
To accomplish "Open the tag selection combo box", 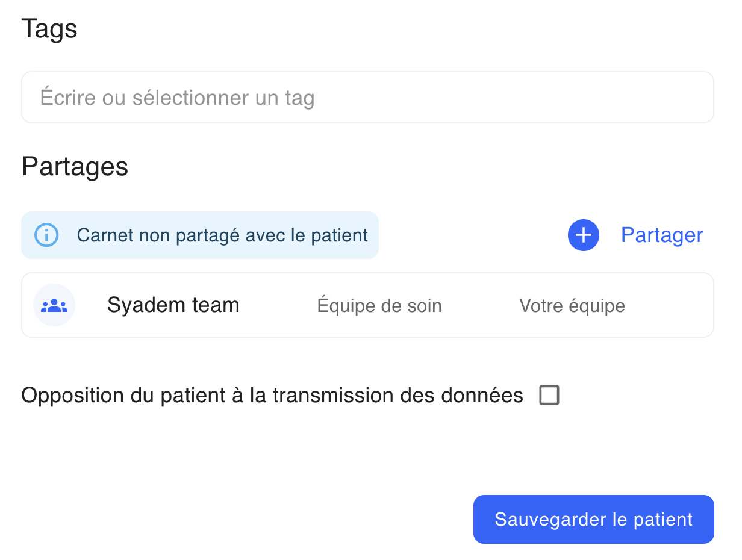I will coord(367,98).
